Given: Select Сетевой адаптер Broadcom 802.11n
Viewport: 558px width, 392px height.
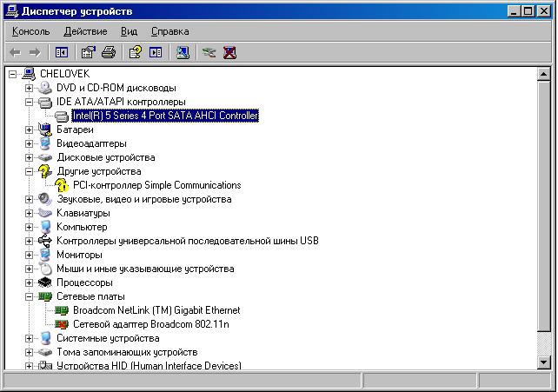Looking at the screenshot, I should click(151, 324).
